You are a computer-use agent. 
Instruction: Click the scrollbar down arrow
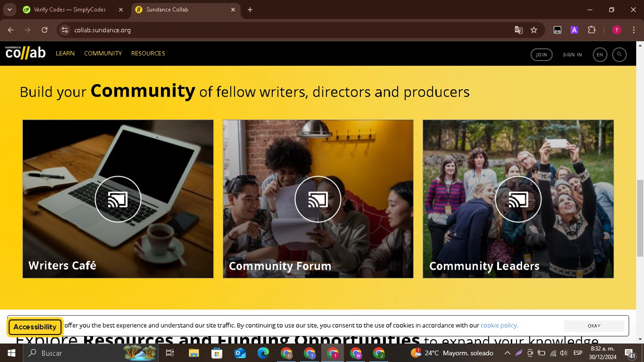tap(640, 339)
